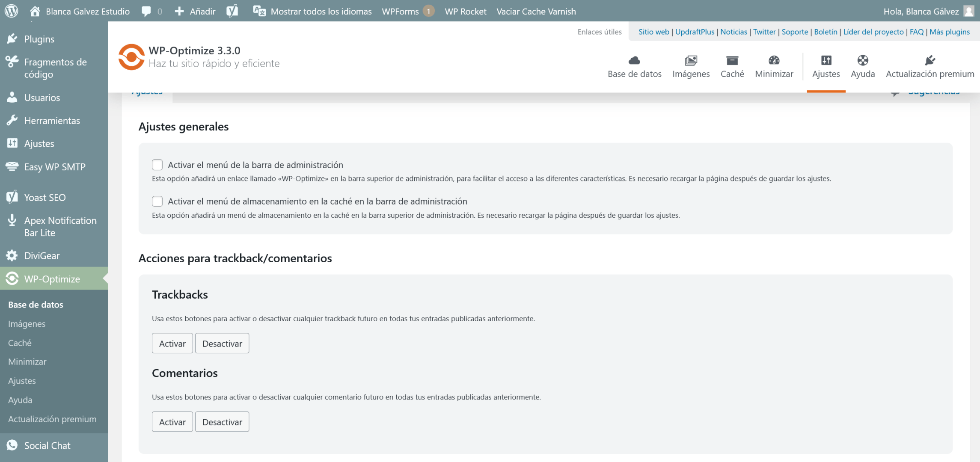Click the Añadir plus icon
This screenshot has width=980, height=462.
(179, 12)
